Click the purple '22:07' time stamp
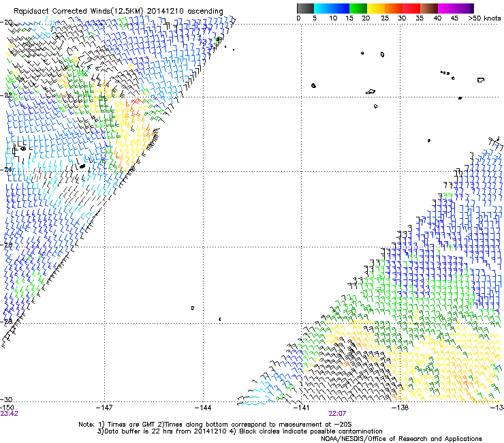The height and width of the screenshot is (443, 504). pyautogui.click(x=337, y=414)
